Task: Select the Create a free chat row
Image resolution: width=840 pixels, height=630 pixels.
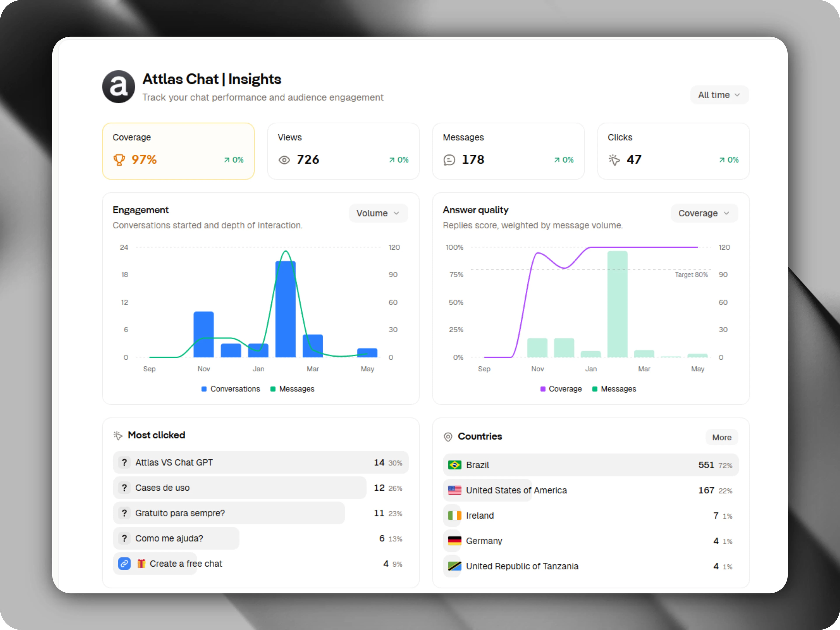Action: tap(261, 564)
